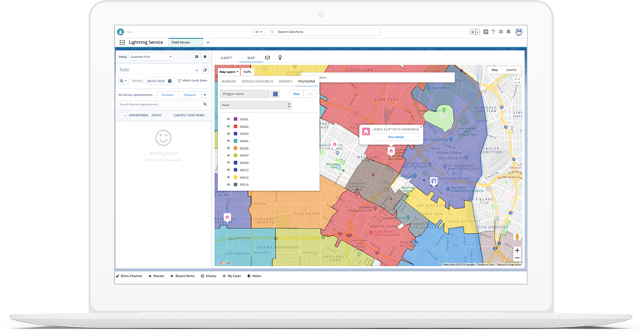Click the yellow swatch for 90013
Screen dimensions: 644x336
[235, 177]
